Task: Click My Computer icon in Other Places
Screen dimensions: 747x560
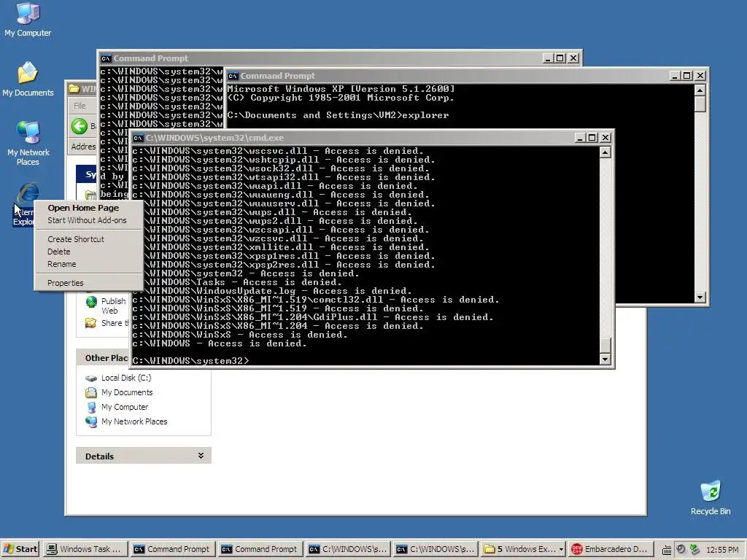Action: tap(91, 407)
